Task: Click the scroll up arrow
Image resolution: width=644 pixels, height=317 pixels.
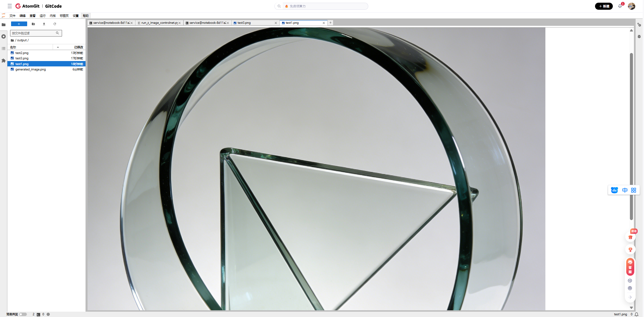Action: click(631, 31)
